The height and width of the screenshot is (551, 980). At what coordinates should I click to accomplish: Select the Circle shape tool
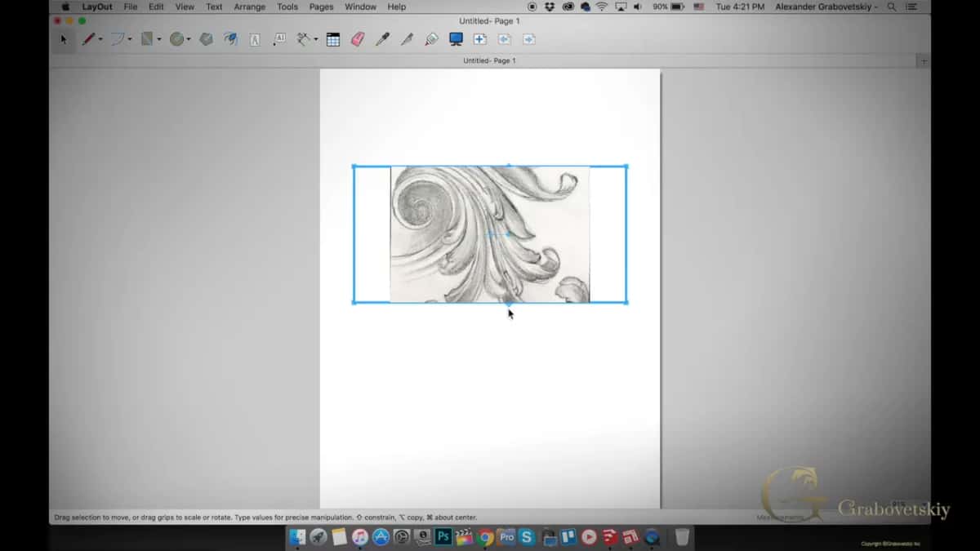[x=176, y=39]
